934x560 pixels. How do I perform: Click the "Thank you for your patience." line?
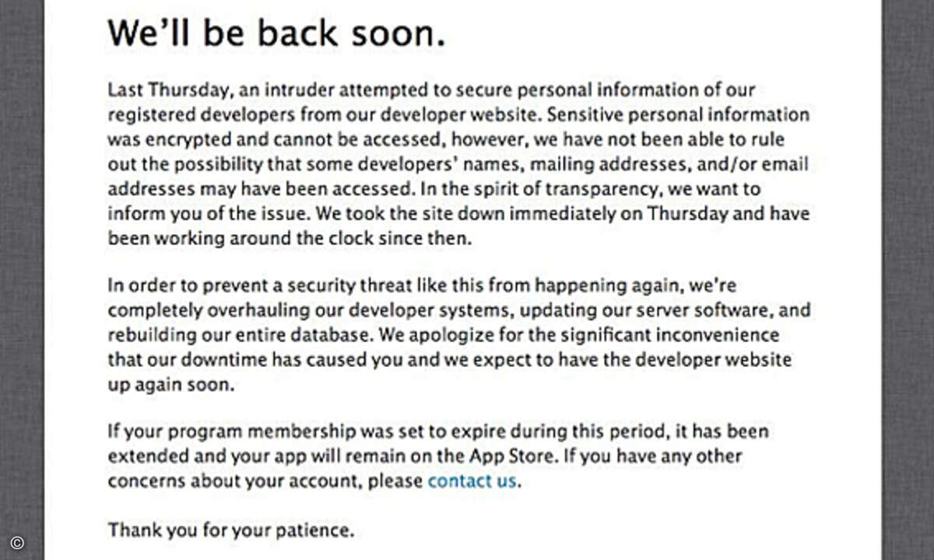pos(231,531)
